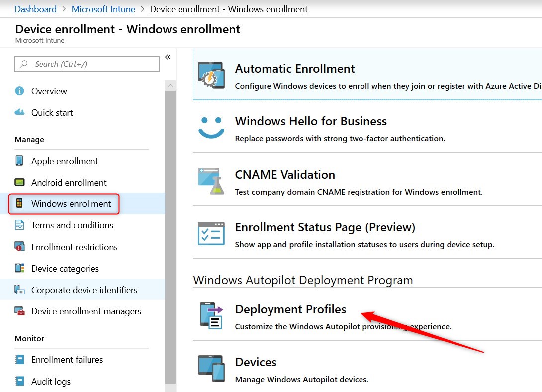The width and height of the screenshot is (542, 392).
Task: Click the Automatic Enrollment gear devices icon
Action: click(x=211, y=75)
